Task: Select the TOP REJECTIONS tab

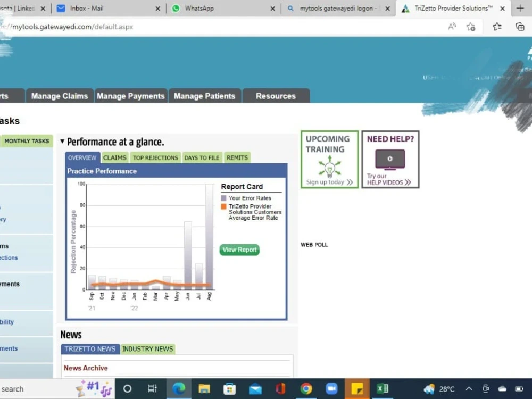Action: coord(155,158)
